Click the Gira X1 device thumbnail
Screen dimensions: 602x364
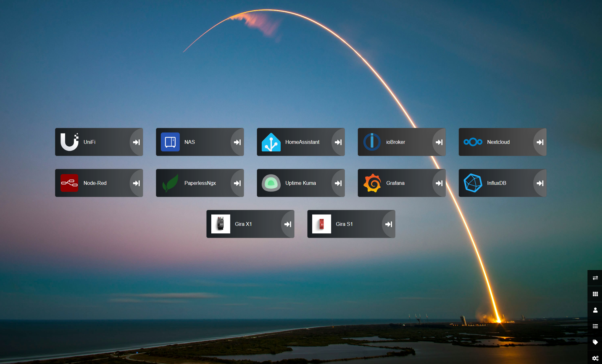coord(221,224)
